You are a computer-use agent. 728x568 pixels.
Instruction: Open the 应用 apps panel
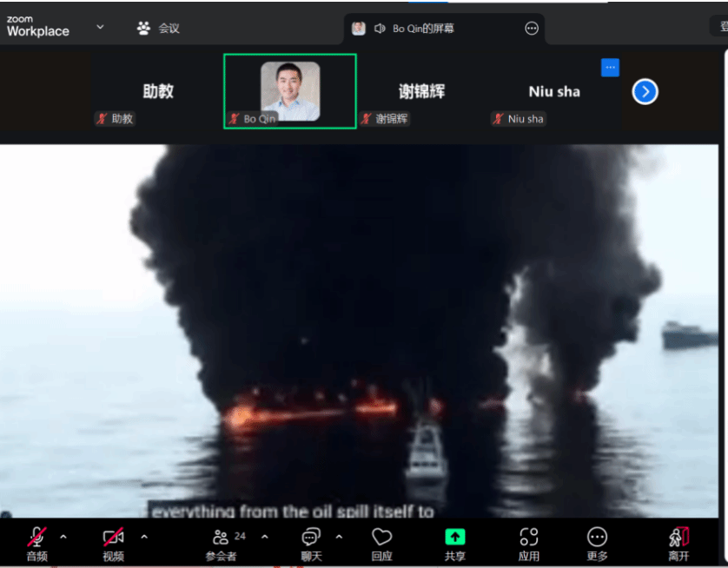coord(528,543)
